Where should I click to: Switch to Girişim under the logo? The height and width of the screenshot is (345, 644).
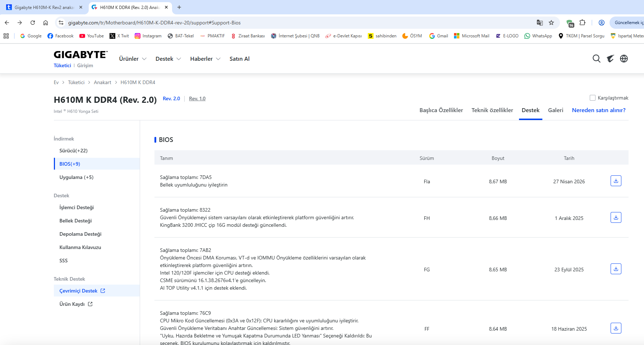[85, 65]
